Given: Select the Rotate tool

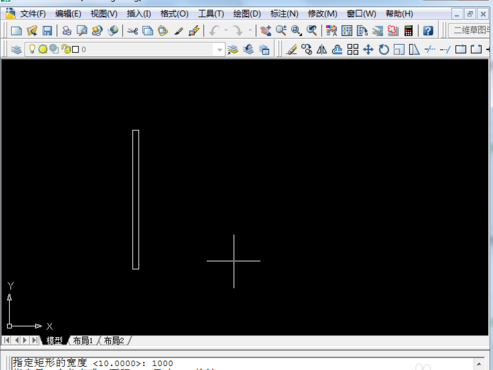Looking at the screenshot, I should (384, 50).
